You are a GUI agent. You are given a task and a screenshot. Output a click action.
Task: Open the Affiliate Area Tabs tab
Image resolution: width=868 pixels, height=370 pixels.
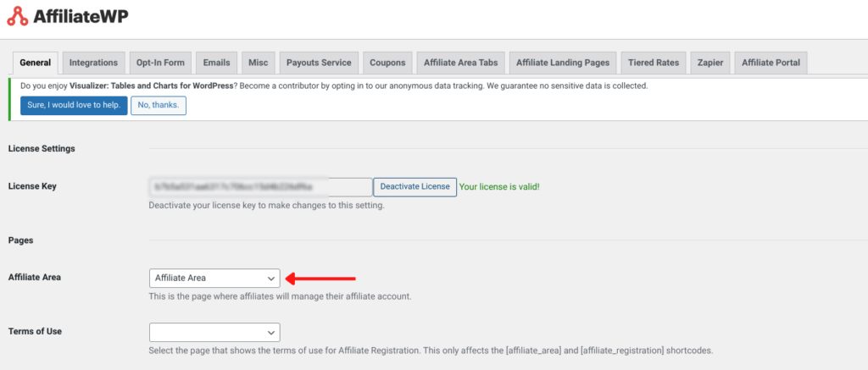[460, 63]
